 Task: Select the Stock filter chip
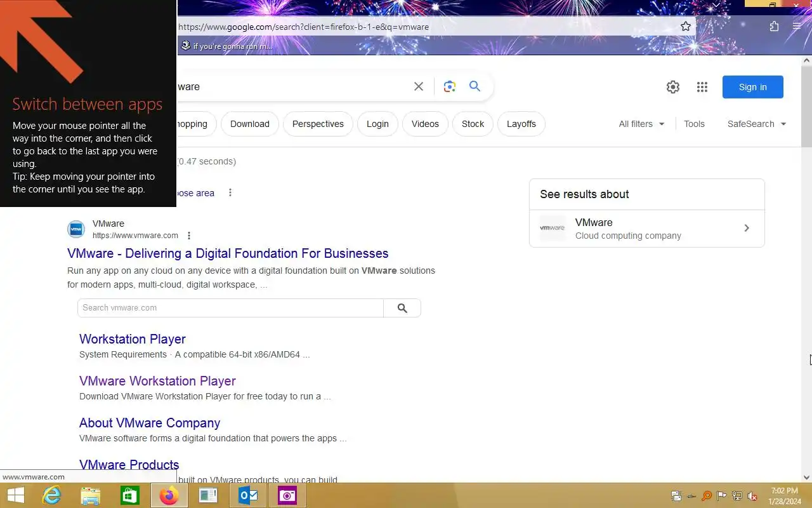point(473,124)
